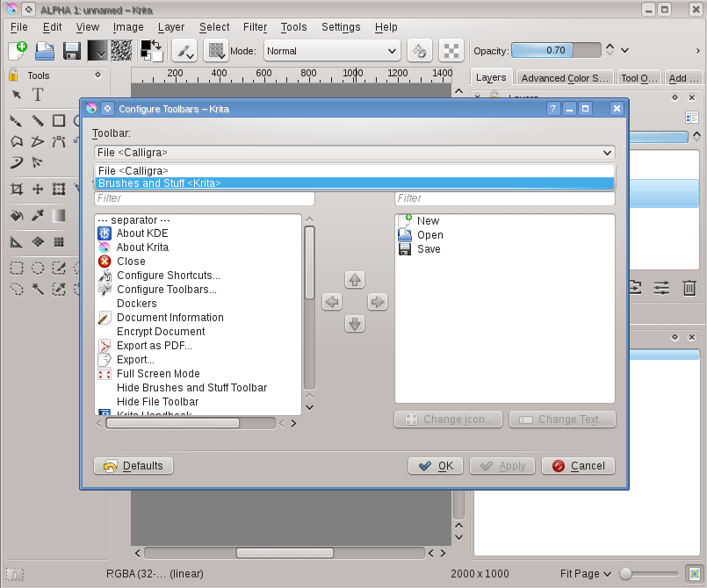The height and width of the screenshot is (588, 707).
Task: Click the dialog help question-mark button
Action: tap(553, 109)
